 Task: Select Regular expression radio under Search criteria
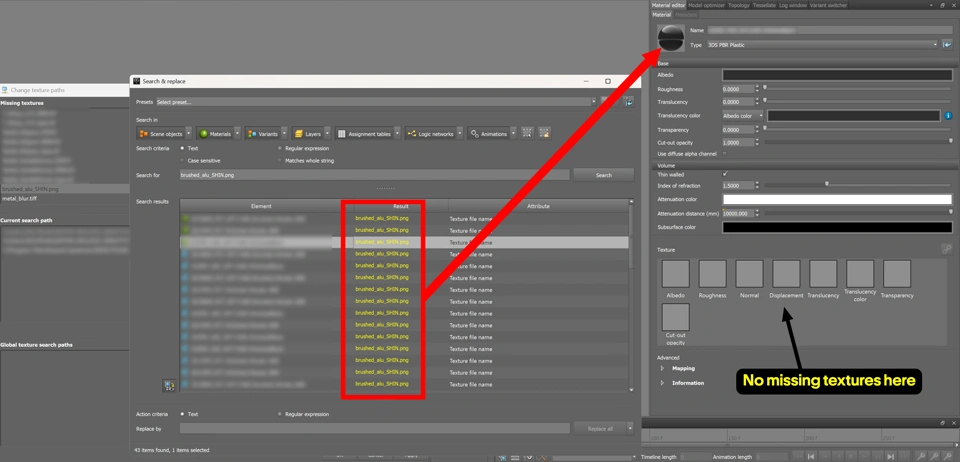280,148
